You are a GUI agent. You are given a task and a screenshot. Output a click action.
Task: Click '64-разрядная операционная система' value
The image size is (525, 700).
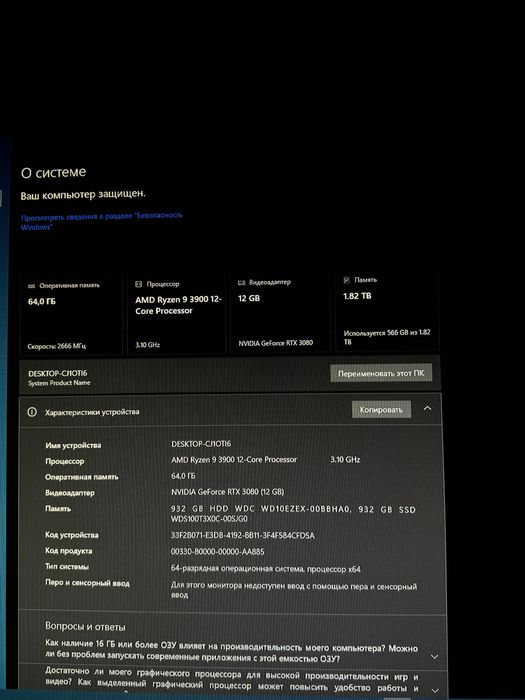(266, 569)
